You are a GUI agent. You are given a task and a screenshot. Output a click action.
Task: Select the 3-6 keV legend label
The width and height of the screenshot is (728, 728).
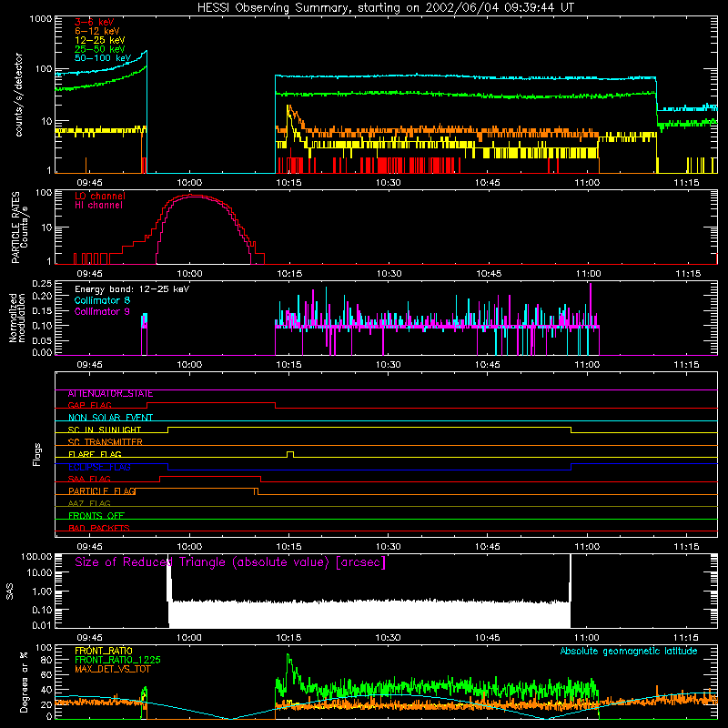tap(95, 22)
